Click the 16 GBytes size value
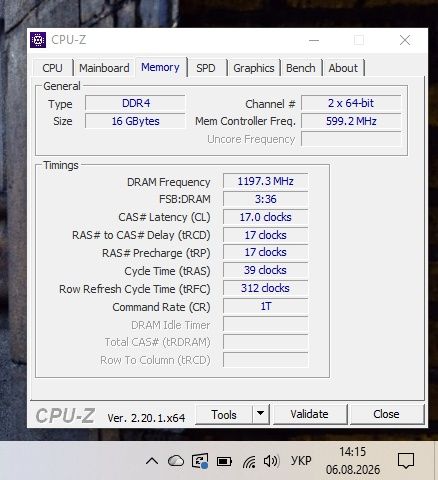Image resolution: width=438 pixels, height=480 pixels. tap(135, 121)
